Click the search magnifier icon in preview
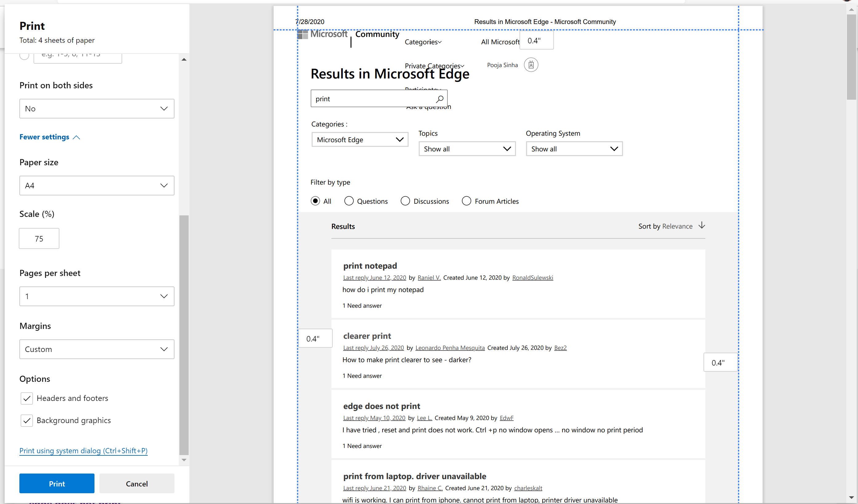This screenshot has width=858, height=504. pyautogui.click(x=439, y=99)
